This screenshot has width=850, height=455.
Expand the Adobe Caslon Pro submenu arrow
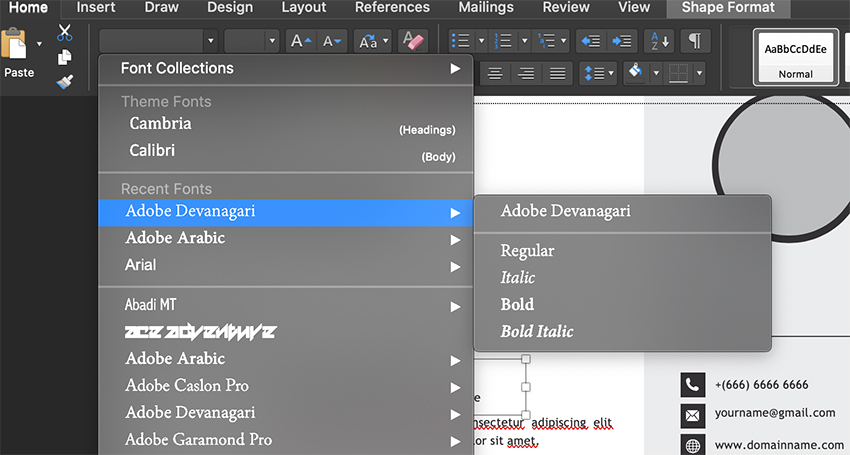[455, 387]
